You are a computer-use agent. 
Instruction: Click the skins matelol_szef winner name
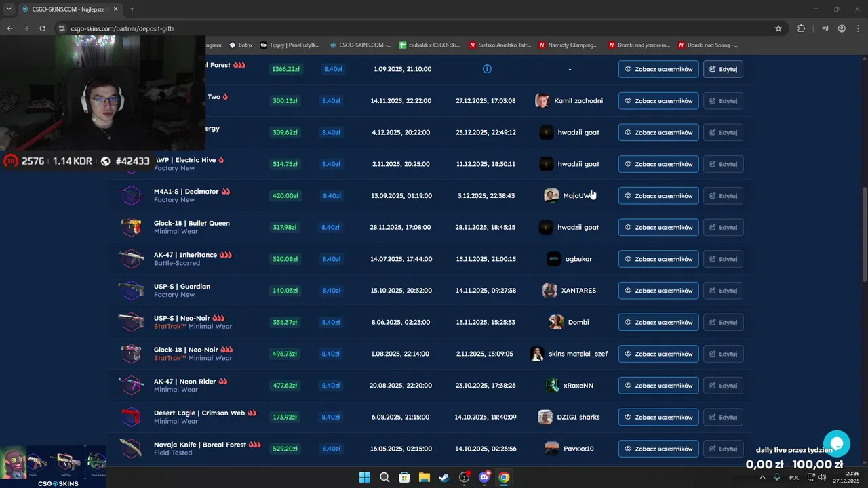[x=578, y=354]
